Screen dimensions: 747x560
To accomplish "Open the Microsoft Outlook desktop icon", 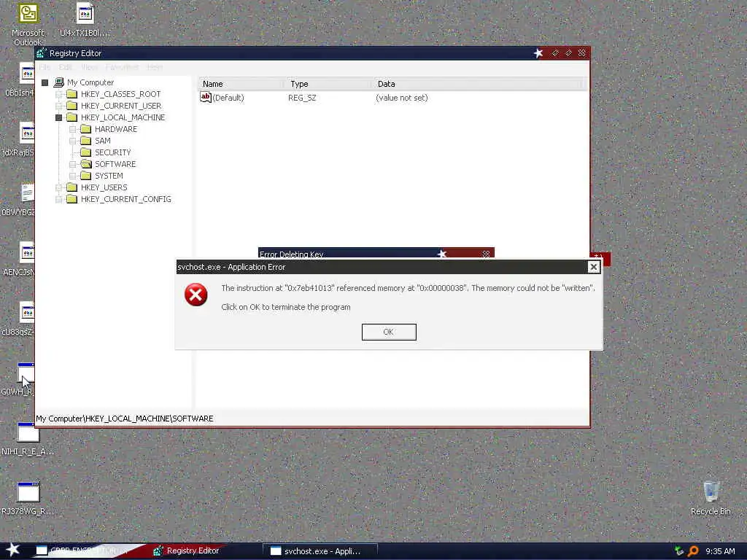I will (x=28, y=25).
